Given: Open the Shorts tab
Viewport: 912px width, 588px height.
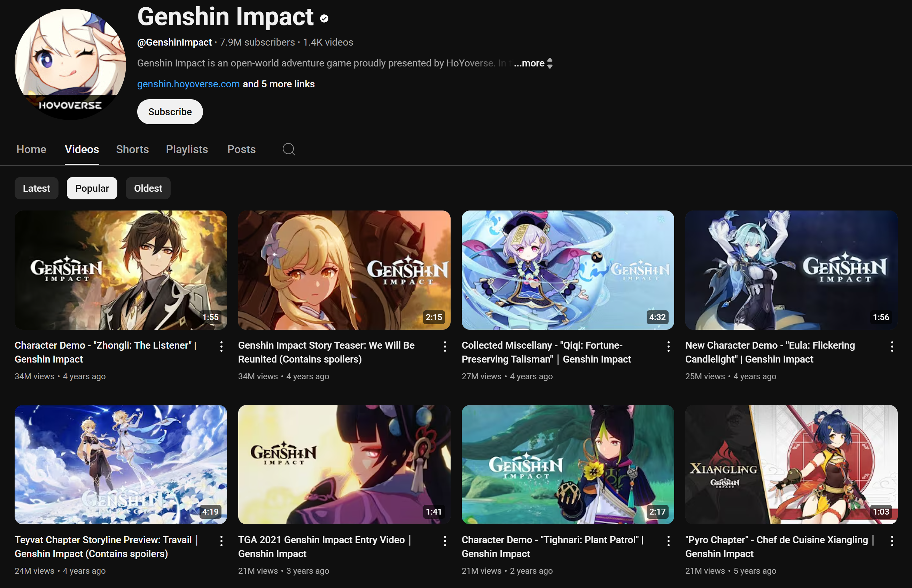Looking at the screenshot, I should (x=132, y=149).
